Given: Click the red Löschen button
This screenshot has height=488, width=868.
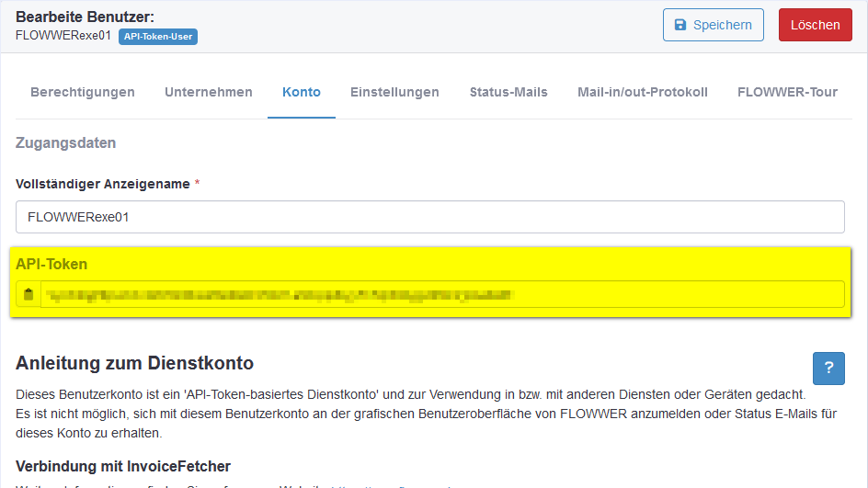Looking at the screenshot, I should click(x=815, y=25).
